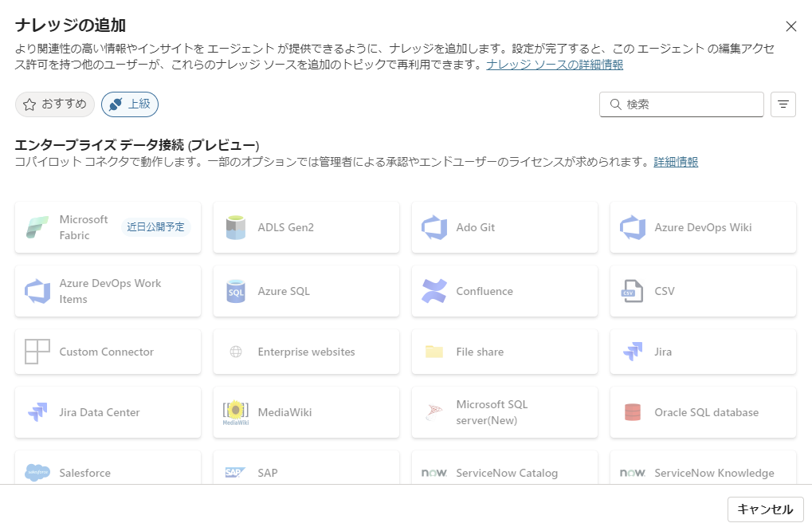
Task: Open the filter options icon button
Action: click(783, 104)
